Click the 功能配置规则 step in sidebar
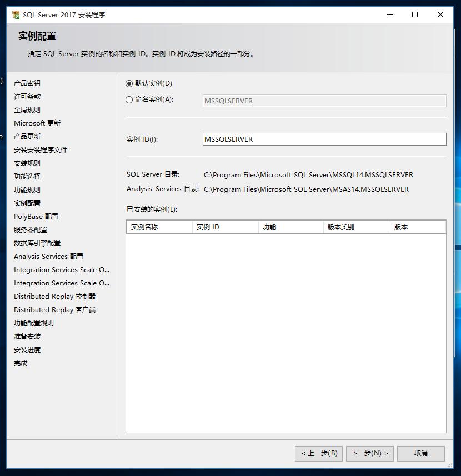 tap(34, 323)
